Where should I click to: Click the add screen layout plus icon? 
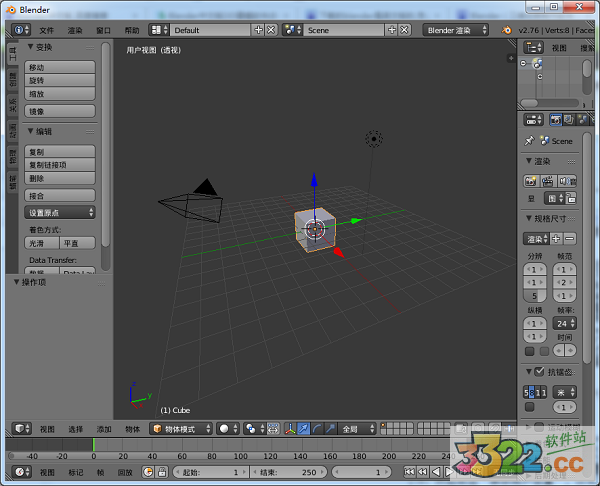[259, 30]
